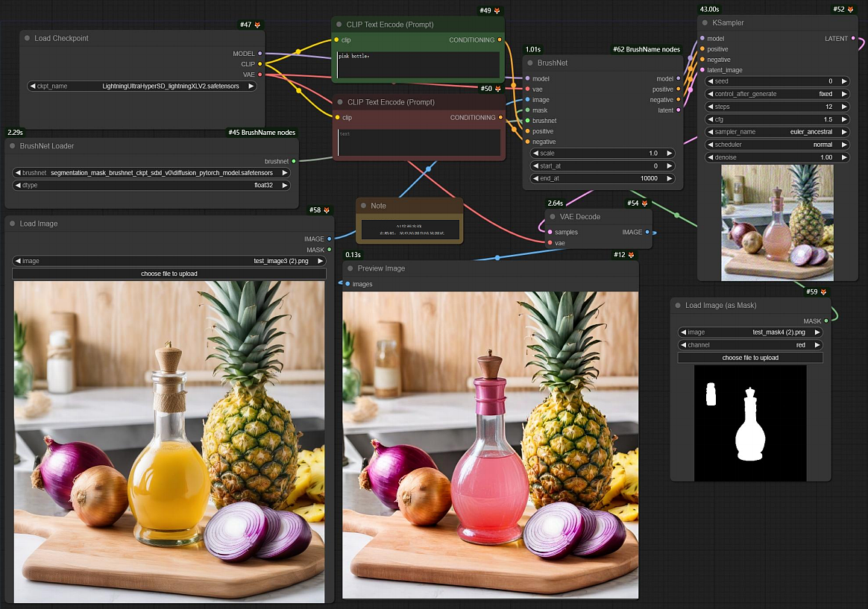Collapse the red CLIP Text Encode node via title dot
Screen dimensions: 868x609
tap(341, 102)
